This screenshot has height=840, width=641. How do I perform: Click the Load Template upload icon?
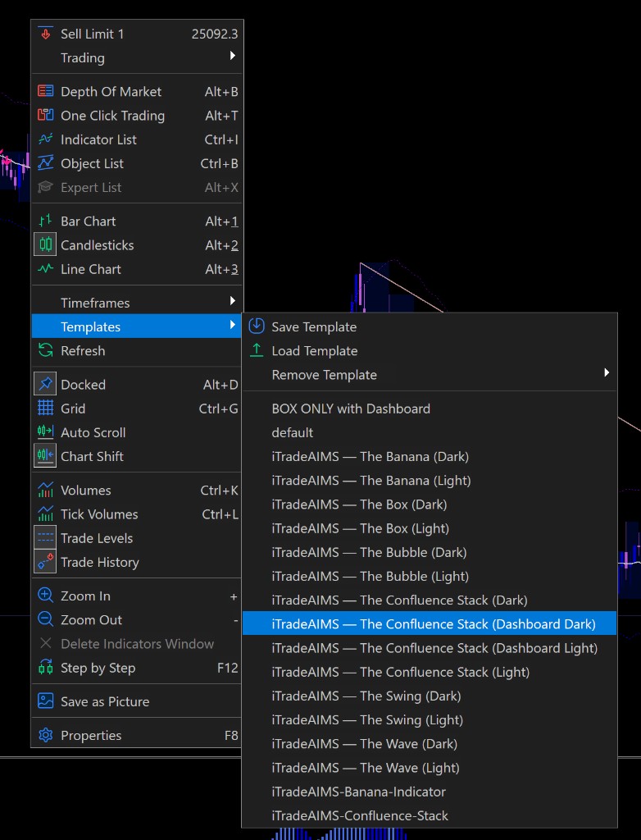click(257, 350)
